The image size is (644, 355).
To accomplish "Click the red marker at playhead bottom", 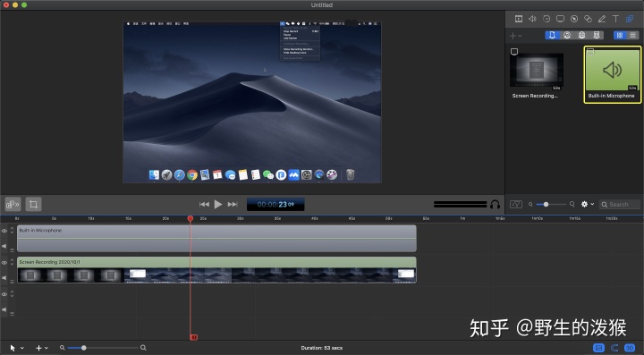I will pos(194,337).
